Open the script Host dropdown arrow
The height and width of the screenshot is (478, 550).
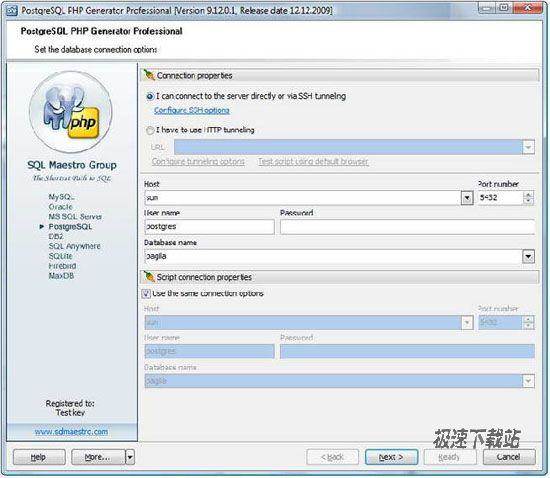point(467,323)
